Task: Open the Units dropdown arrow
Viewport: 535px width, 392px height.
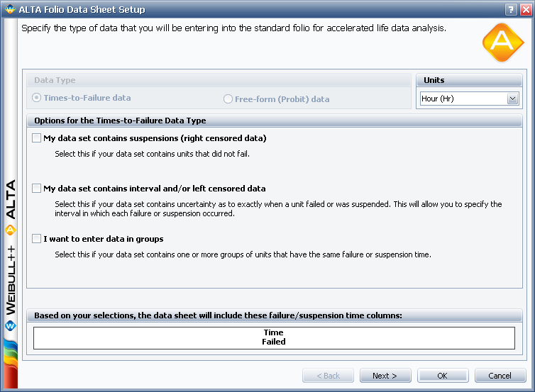Action: 512,99
